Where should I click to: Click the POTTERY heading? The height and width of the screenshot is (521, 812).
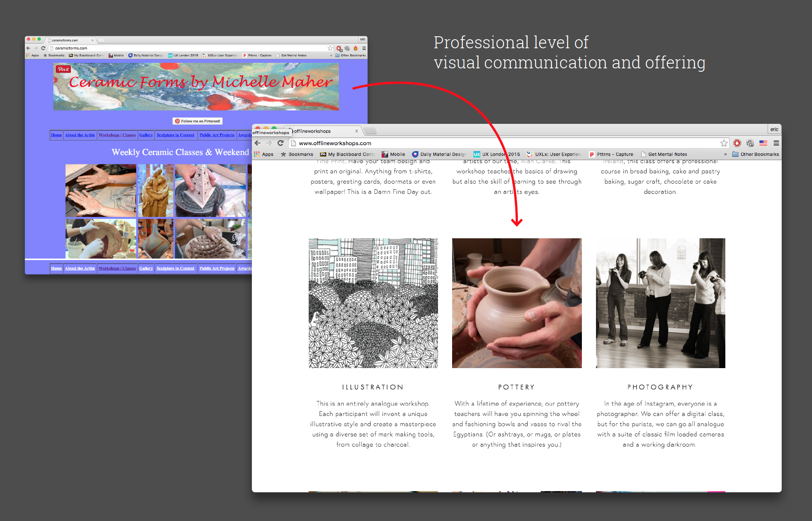coord(517,387)
